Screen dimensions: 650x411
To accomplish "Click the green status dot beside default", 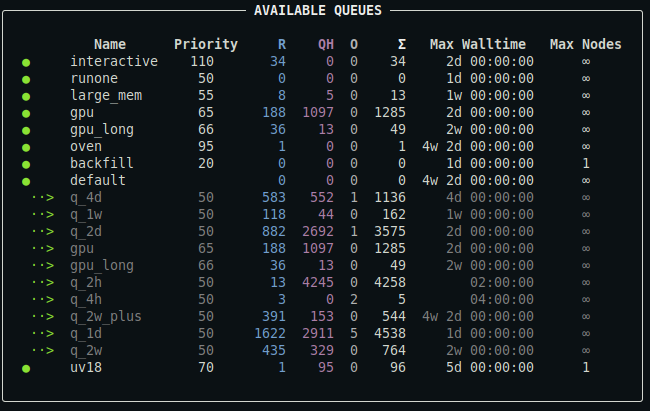I will click(x=26, y=182).
